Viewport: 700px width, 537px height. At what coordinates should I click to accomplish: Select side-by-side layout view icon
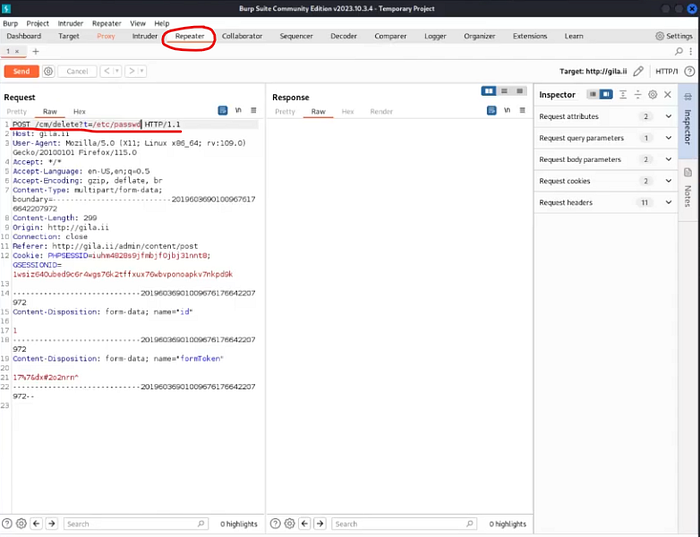pos(489,91)
